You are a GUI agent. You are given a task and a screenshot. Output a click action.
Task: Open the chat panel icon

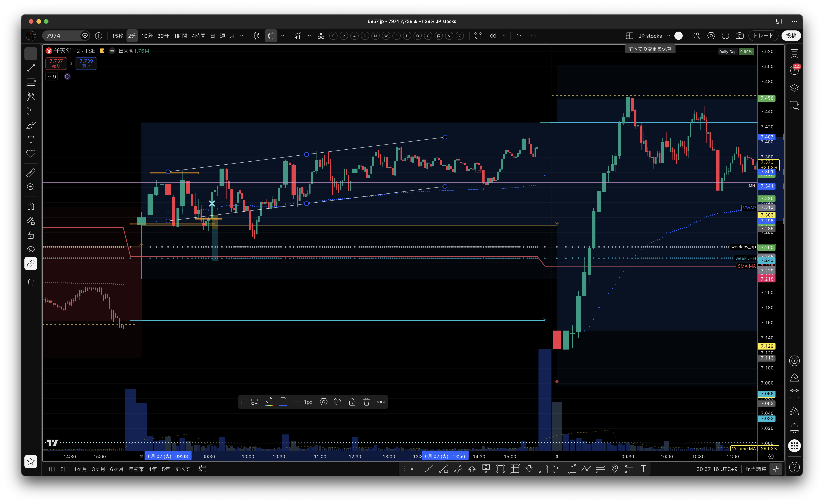point(794,106)
